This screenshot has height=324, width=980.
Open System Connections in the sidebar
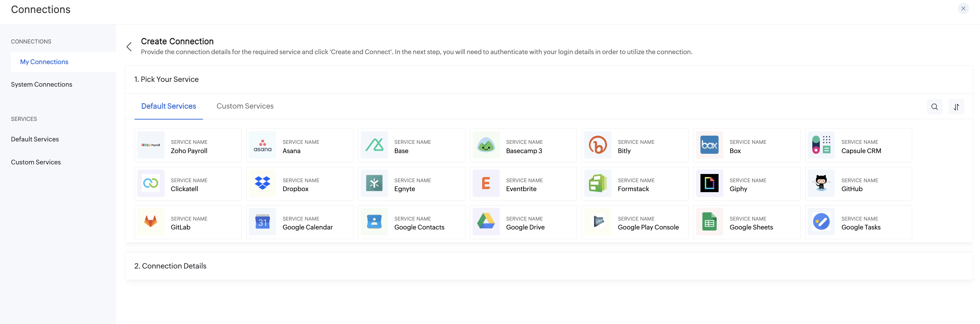41,85
